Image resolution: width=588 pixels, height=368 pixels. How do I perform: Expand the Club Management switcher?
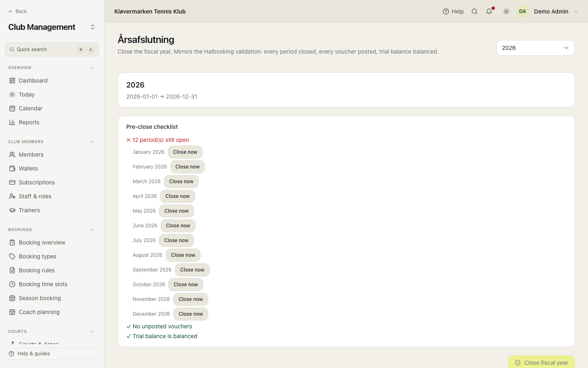point(93,27)
